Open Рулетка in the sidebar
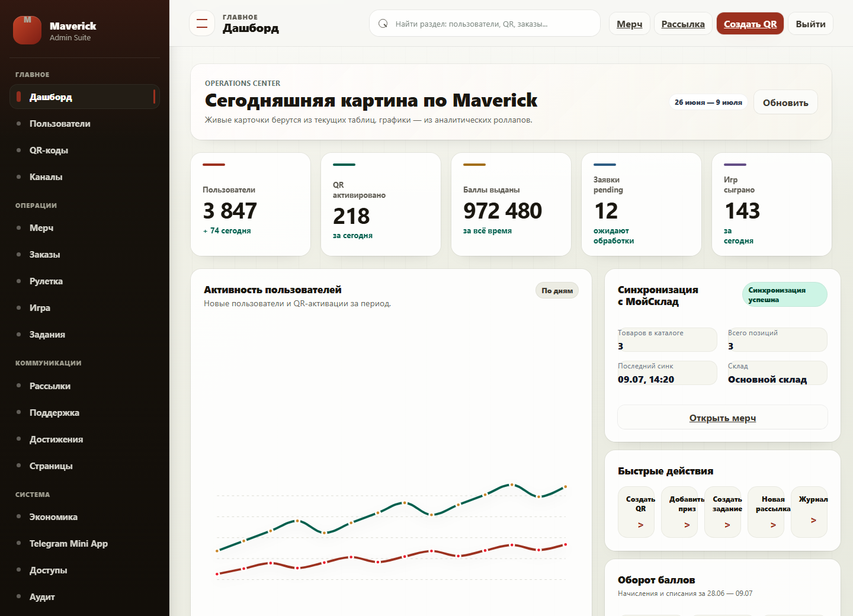The image size is (853, 616). pos(85,281)
